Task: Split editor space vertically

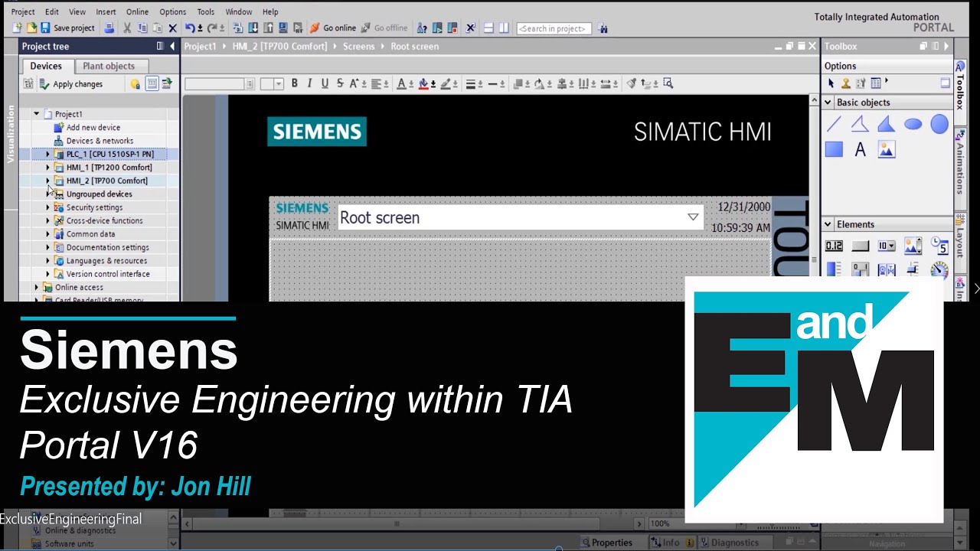Action: pos(504,28)
